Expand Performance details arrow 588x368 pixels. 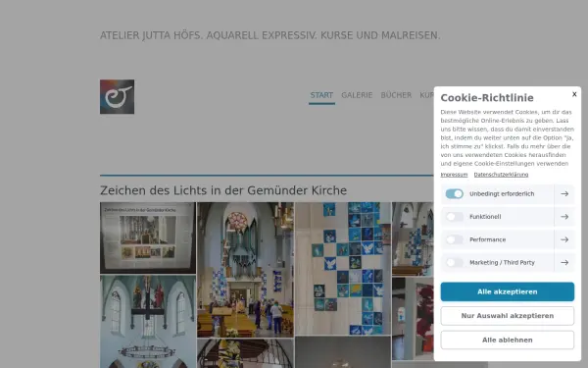click(x=564, y=239)
